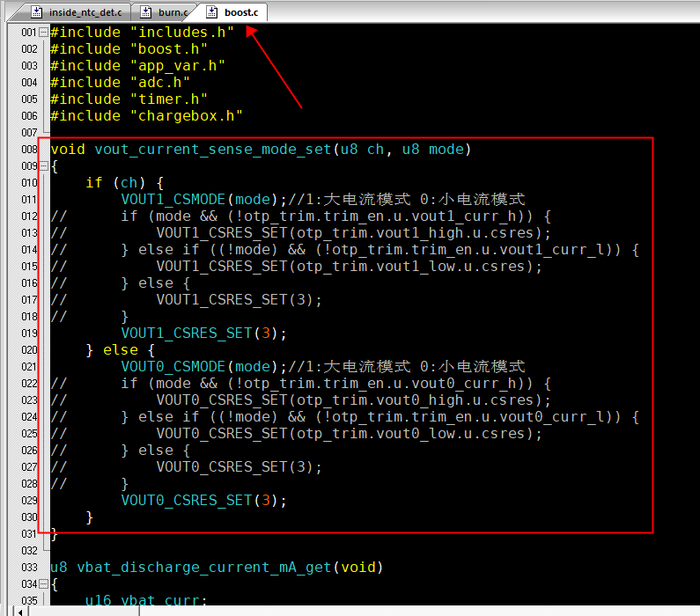
Task: Click line number 008 in the gutter
Action: pos(29,149)
